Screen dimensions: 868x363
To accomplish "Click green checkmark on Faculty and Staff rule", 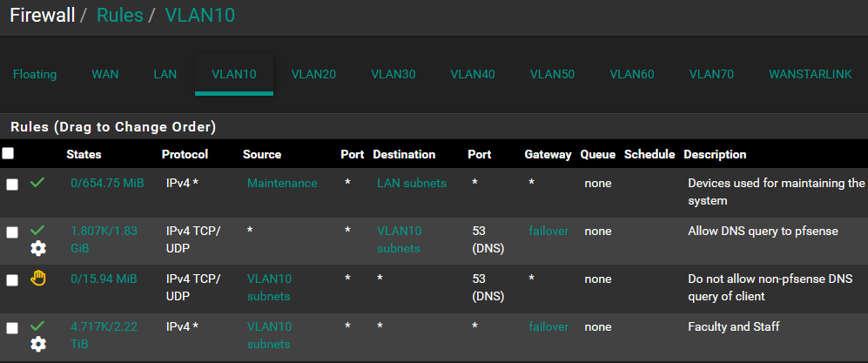I will point(37,326).
